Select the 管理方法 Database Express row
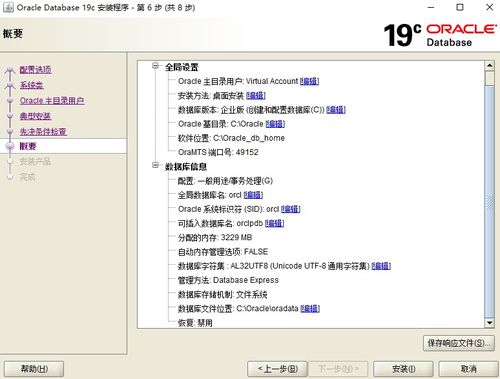500x379 pixels. [228, 280]
